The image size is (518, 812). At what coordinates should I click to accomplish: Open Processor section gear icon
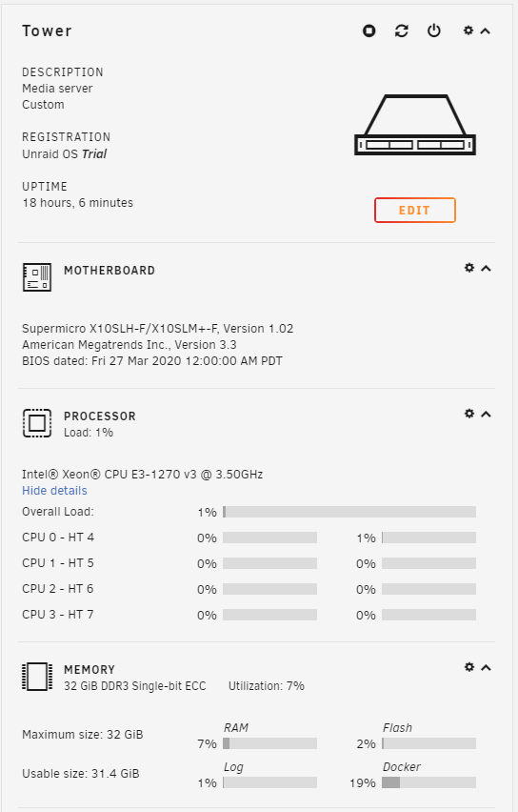pyautogui.click(x=469, y=414)
